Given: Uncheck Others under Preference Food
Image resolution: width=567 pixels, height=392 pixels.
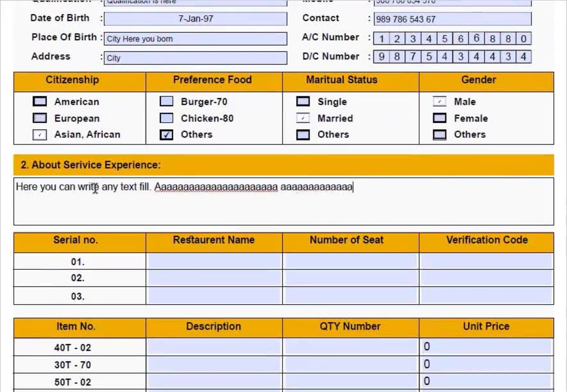Looking at the screenshot, I should click(166, 134).
